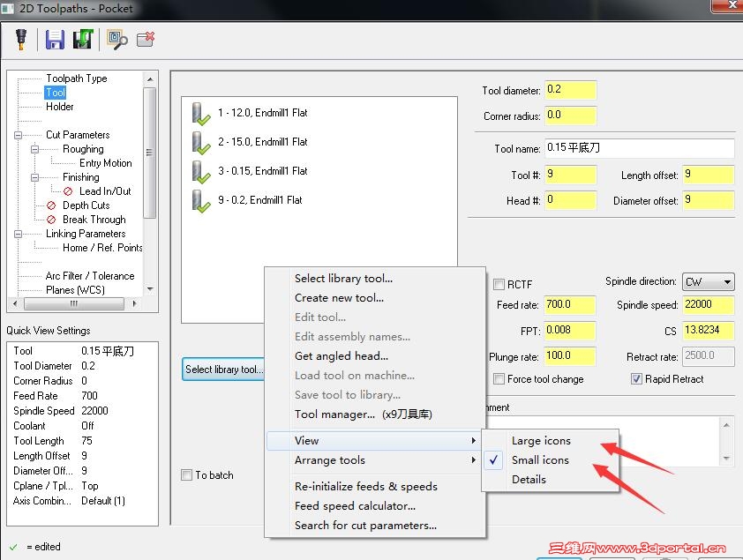The image size is (743, 560).
Task: Click the disabled icon next to Break Through
Action: point(51,220)
